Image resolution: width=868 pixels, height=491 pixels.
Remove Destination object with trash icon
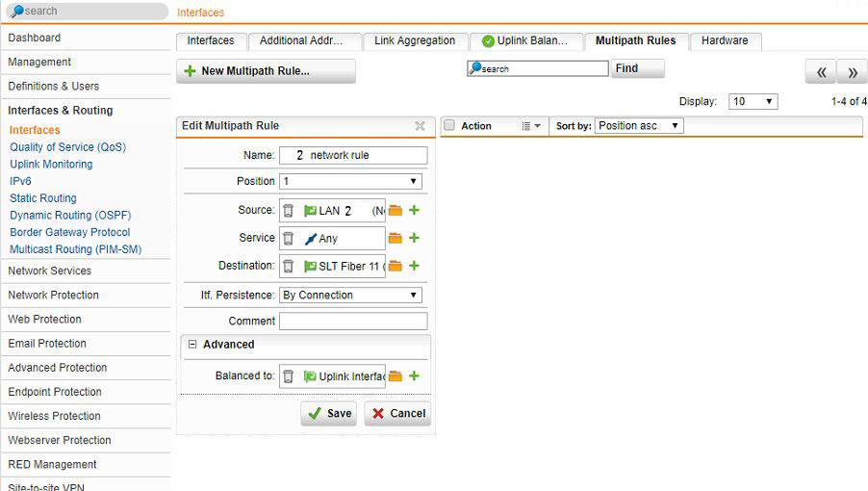[288, 266]
